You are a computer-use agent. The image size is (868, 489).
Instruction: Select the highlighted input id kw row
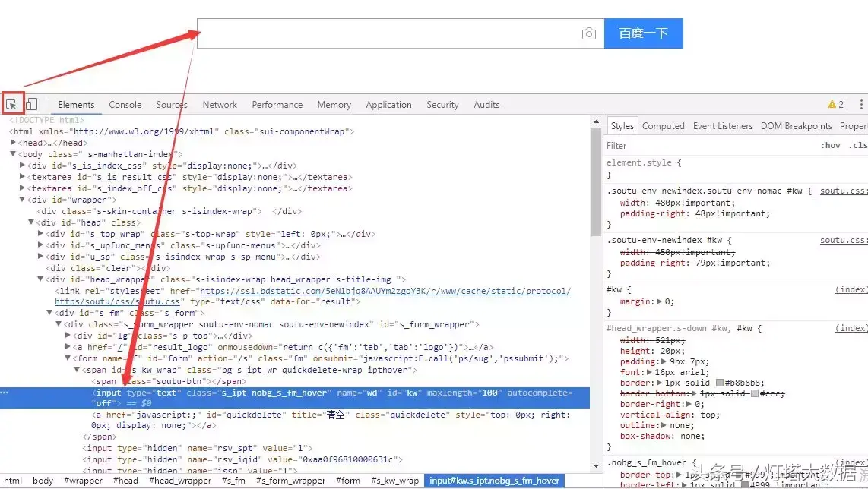294,398
